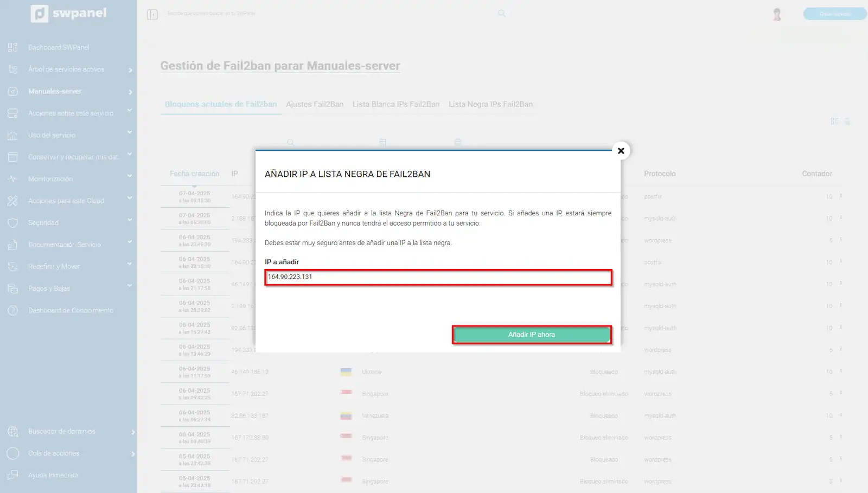
Task: Click the Añadir IP ahora button
Action: click(532, 335)
